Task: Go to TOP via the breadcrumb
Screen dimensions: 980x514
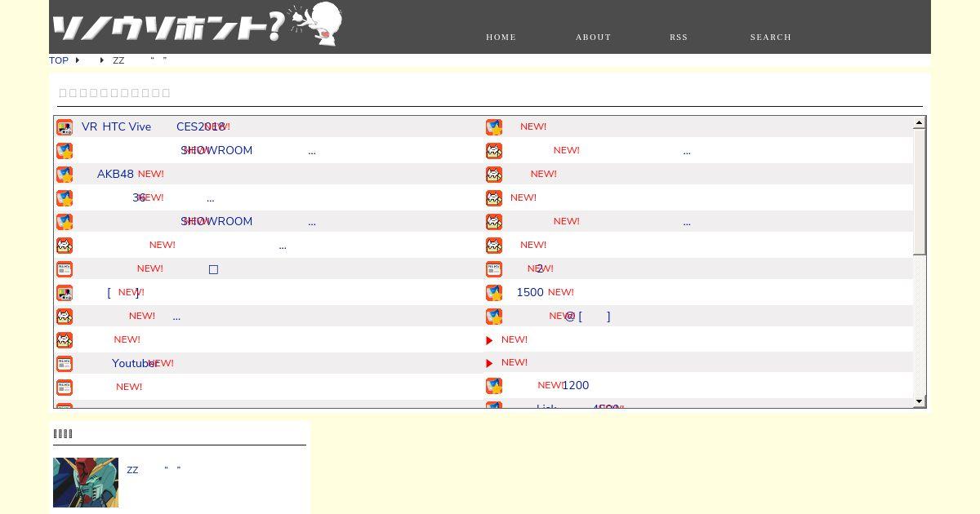Action: [59, 60]
